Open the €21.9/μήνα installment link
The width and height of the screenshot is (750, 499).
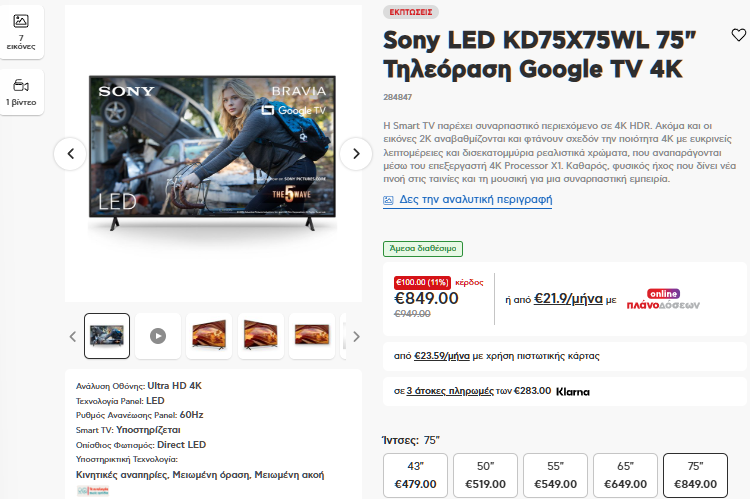568,299
